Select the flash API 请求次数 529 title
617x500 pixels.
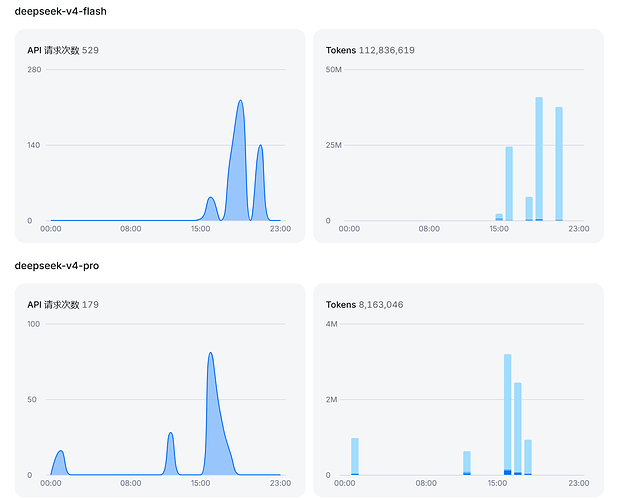63,50
